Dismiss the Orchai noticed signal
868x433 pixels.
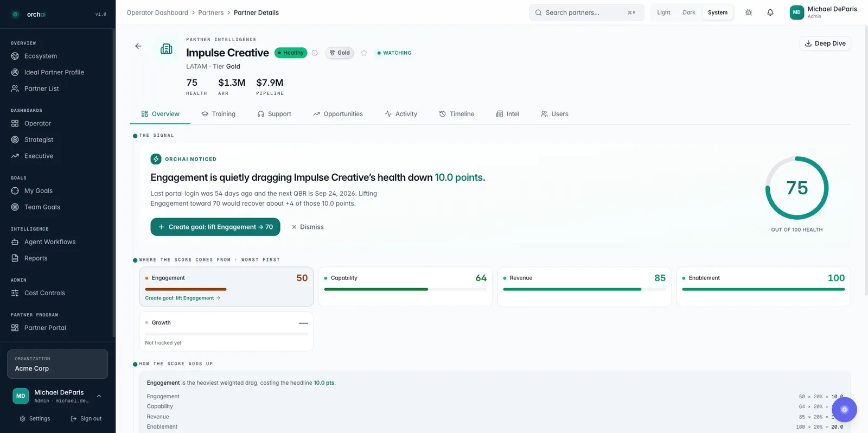pyautogui.click(x=308, y=227)
